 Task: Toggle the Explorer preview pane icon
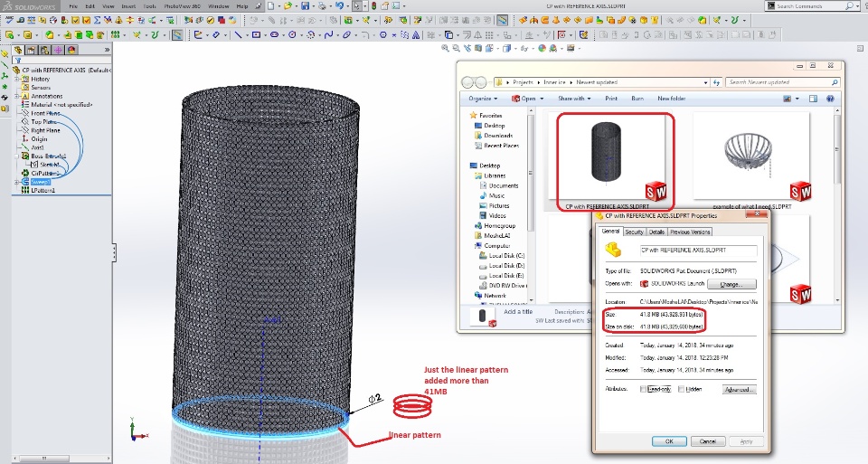click(x=813, y=99)
